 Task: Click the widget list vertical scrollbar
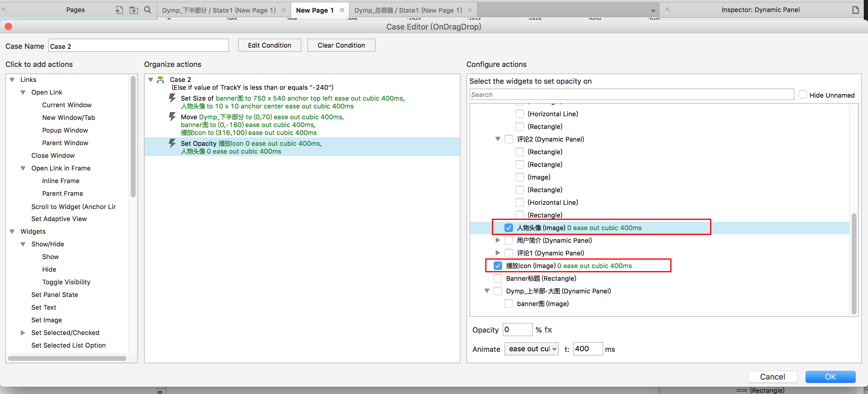854,263
